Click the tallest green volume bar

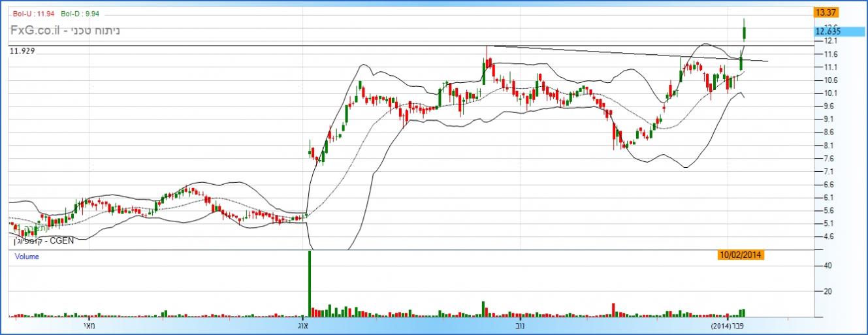pyautogui.click(x=309, y=284)
